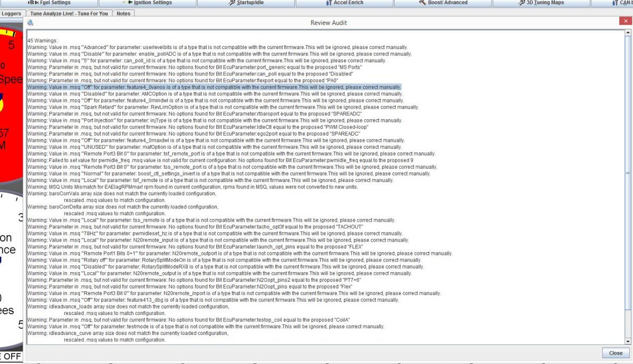The height and width of the screenshot is (364, 633).
Task: Click the highlighted feature4_0vanos warning
Action: pyautogui.click(x=214, y=87)
